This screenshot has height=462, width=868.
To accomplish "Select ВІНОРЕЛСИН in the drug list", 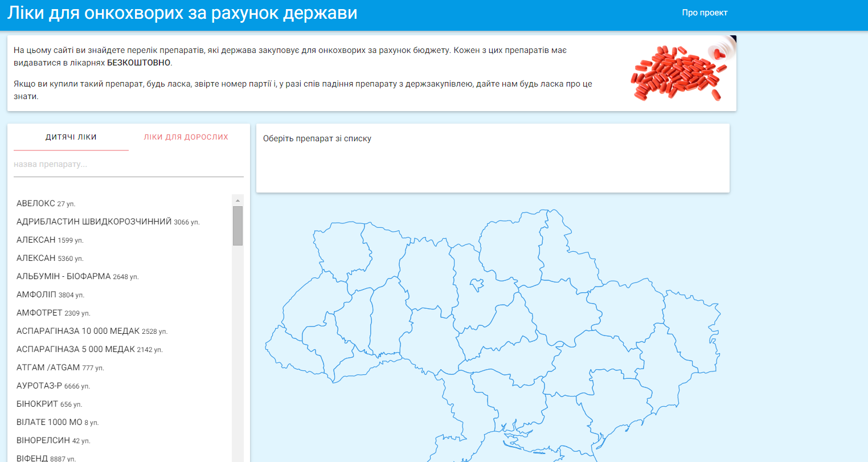I will [x=53, y=440].
